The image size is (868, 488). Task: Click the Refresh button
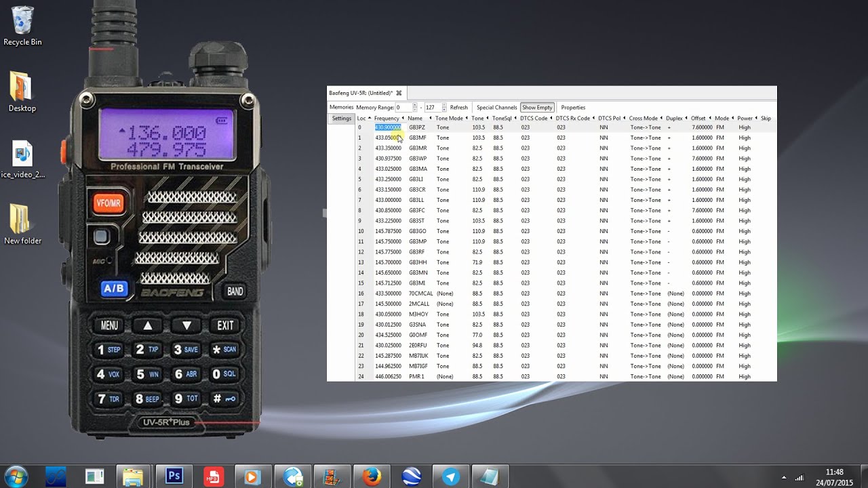(x=459, y=107)
